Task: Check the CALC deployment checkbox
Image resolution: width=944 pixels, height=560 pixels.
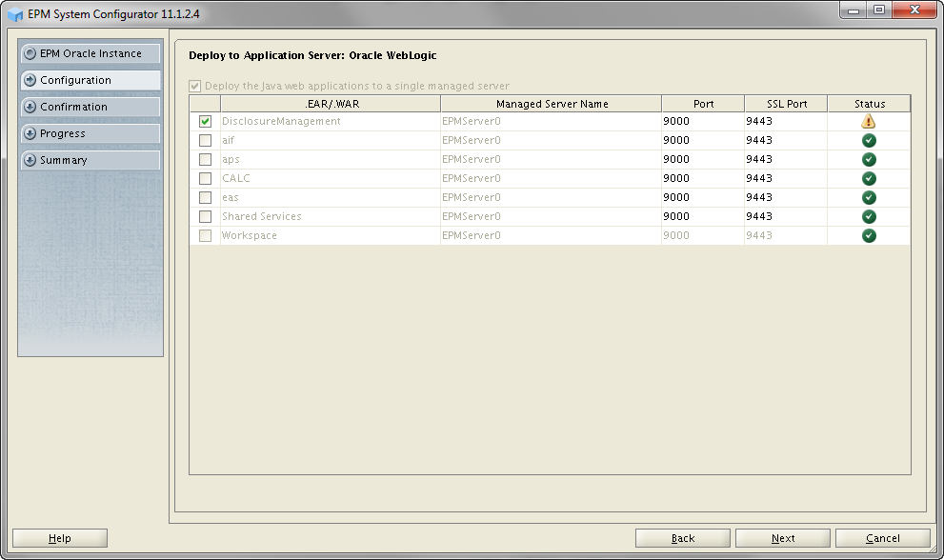Action: point(206,178)
